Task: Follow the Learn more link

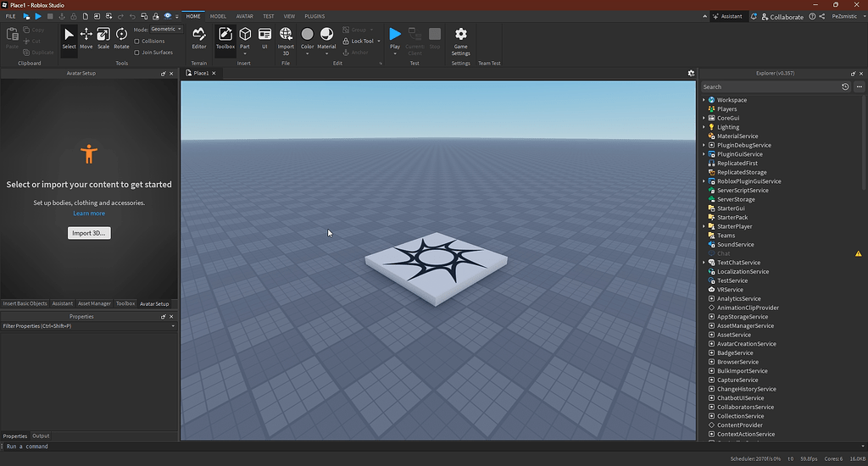Action: [x=89, y=214]
